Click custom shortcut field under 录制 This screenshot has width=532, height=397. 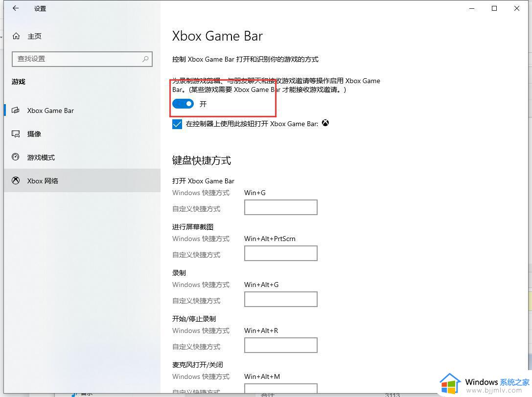[x=280, y=299]
